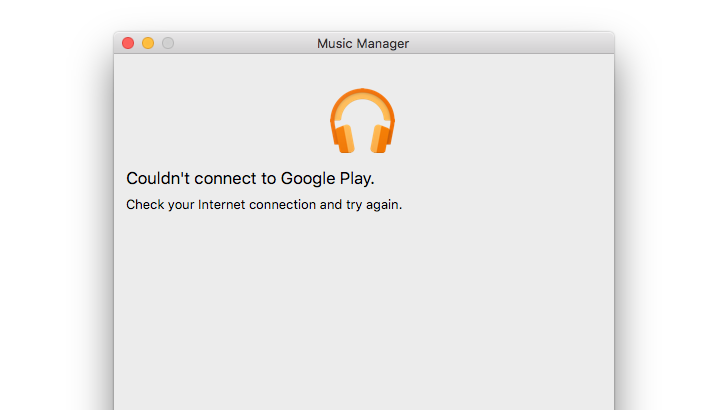The height and width of the screenshot is (410, 728).
Task: Click the left earcup of the headphones logo
Action: 344,138
